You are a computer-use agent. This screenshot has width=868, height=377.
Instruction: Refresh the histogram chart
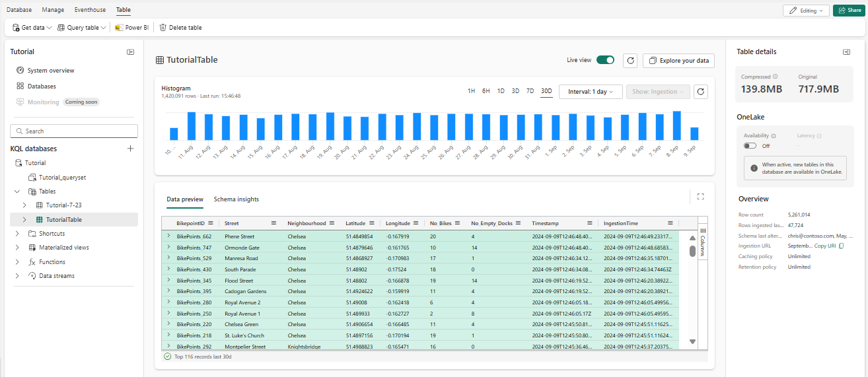(701, 92)
